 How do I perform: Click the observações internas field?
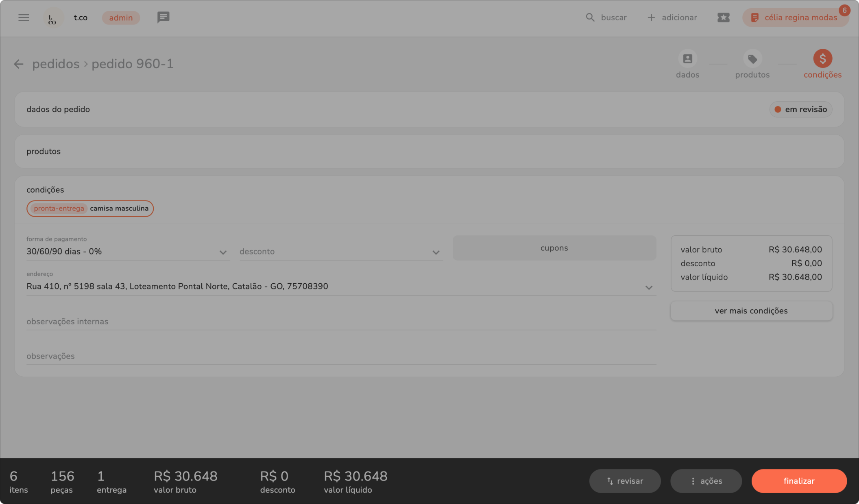(x=341, y=322)
